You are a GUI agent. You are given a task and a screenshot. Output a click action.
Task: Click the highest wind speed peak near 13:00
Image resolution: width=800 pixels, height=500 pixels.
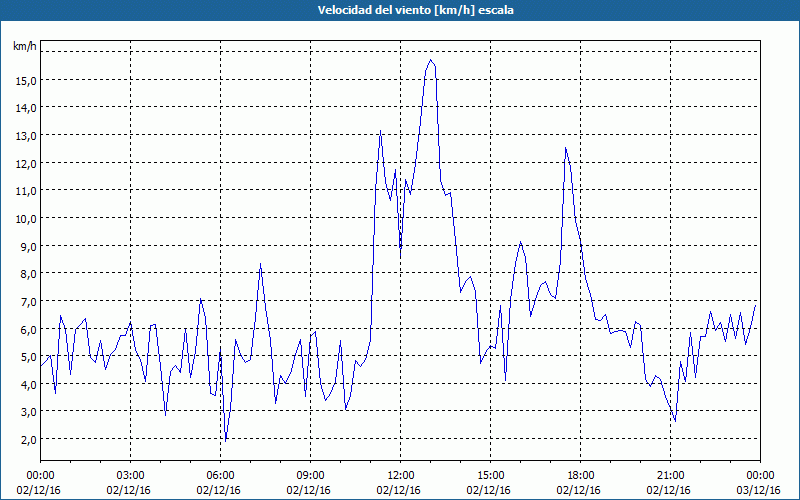point(431,60)
